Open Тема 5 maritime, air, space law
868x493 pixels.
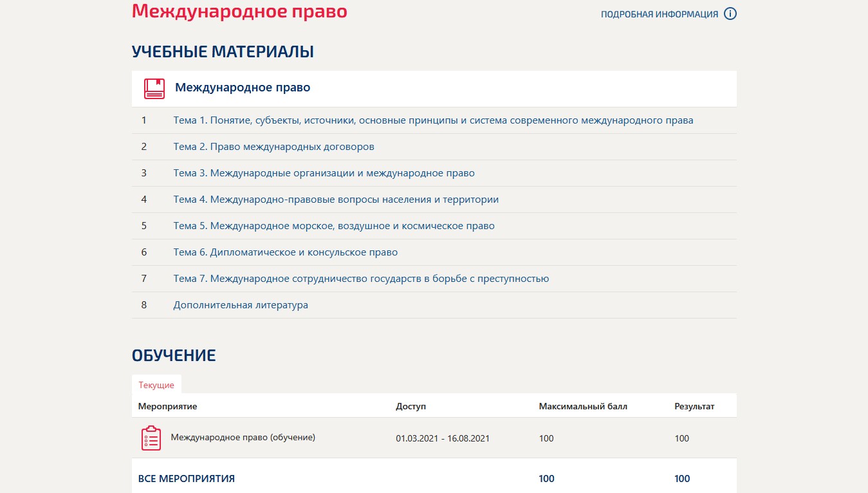334,226
